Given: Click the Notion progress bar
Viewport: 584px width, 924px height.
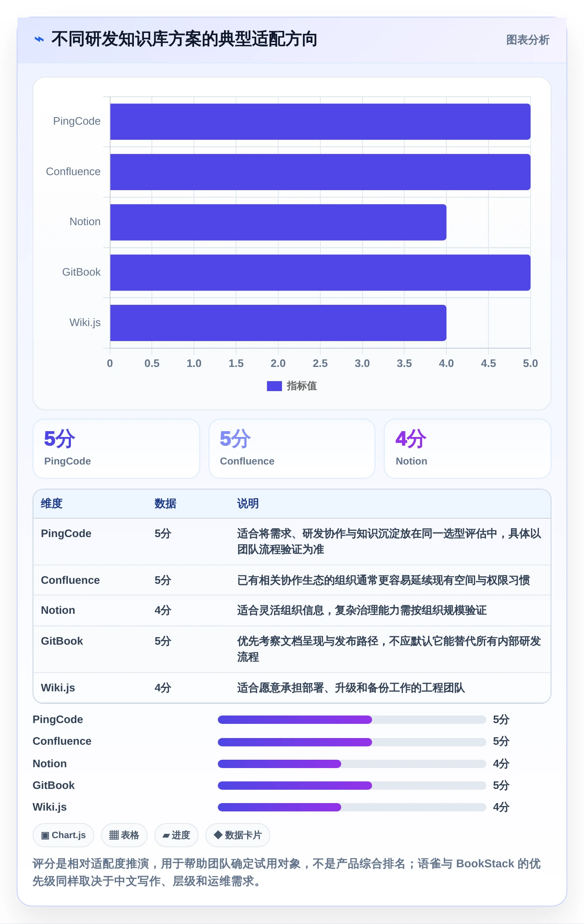Looking at the screenshot, I should tap(352, 764).
